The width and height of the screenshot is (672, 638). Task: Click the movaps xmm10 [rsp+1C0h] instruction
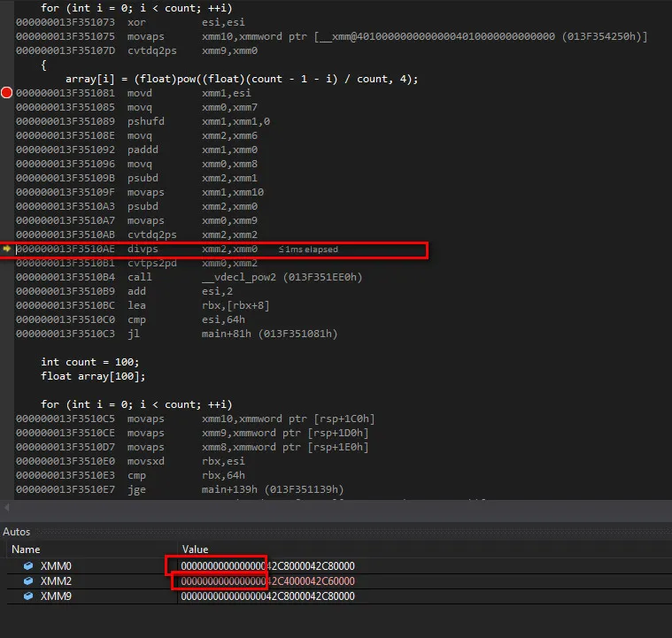[x=196, y=419]
